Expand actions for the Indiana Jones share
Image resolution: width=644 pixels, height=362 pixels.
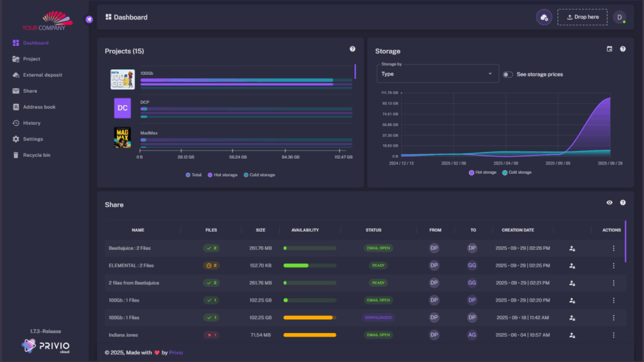[x=613, y=335]
